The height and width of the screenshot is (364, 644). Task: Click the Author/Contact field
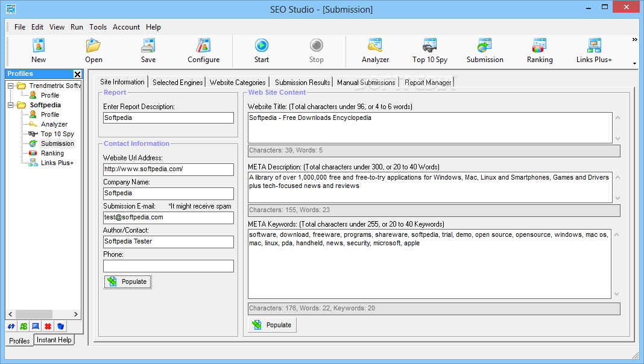pos(168,242)
